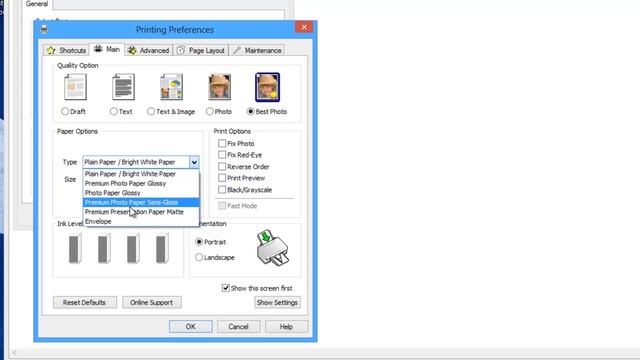Click the horizontal scrollbar left arrow
Viewport: 640px width, 360px height.
tap(14, 353)
